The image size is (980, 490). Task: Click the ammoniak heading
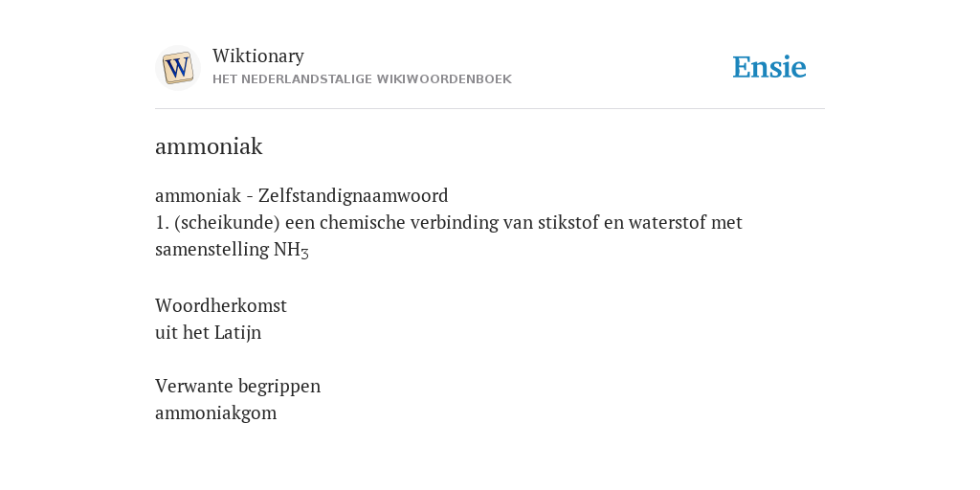(209, 146)
